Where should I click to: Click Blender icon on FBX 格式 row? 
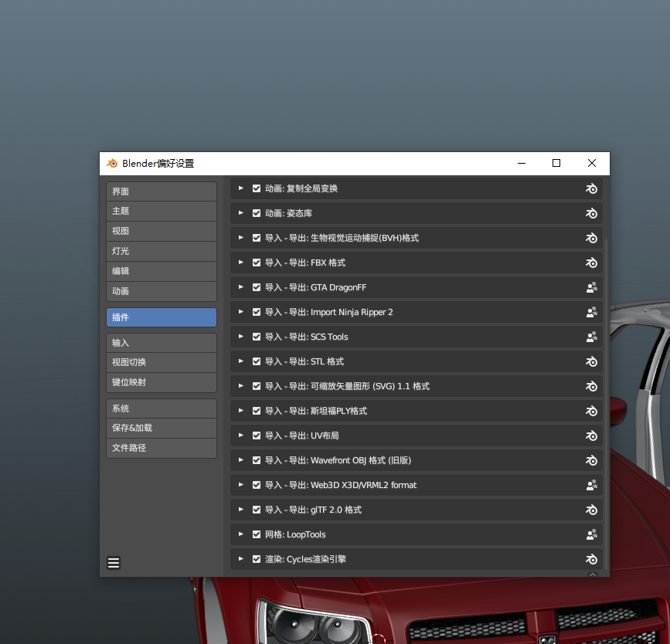point(591,263)
